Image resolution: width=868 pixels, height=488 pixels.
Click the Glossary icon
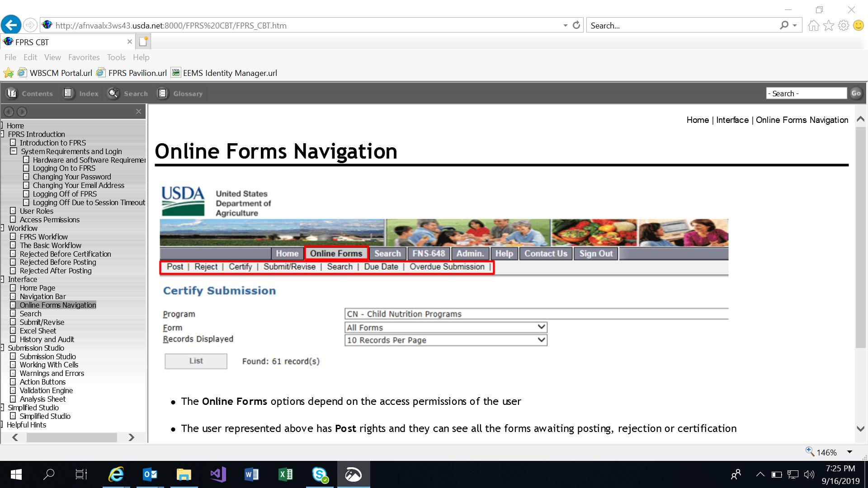[x=162, y=93]
